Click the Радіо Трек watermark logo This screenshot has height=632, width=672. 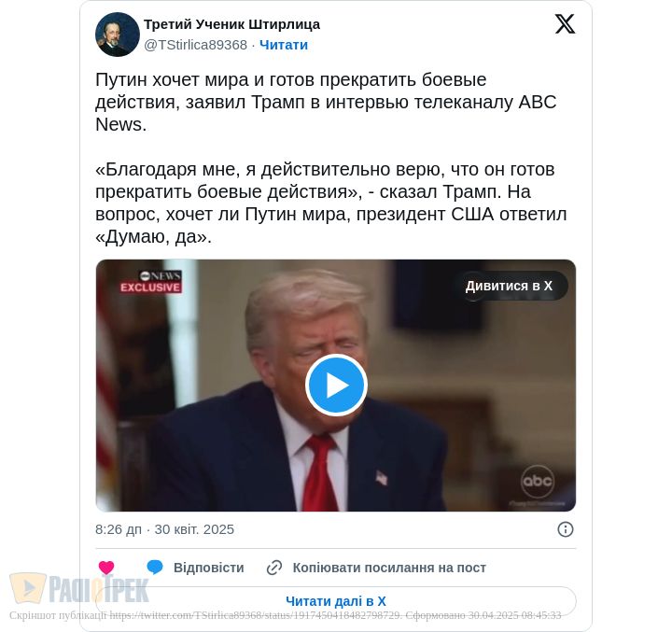(x=79, y=588)
